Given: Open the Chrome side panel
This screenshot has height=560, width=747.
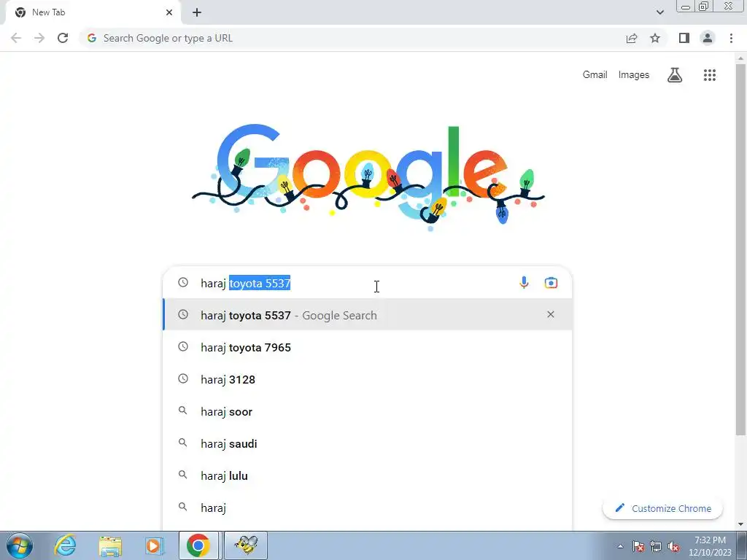Looking at the screenshot, I should tap(684, 38).
